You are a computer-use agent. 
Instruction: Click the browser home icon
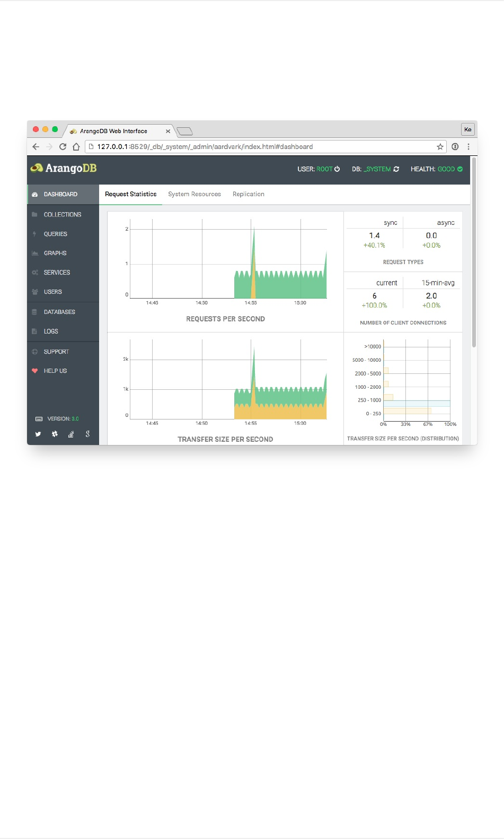coord(76,147)
